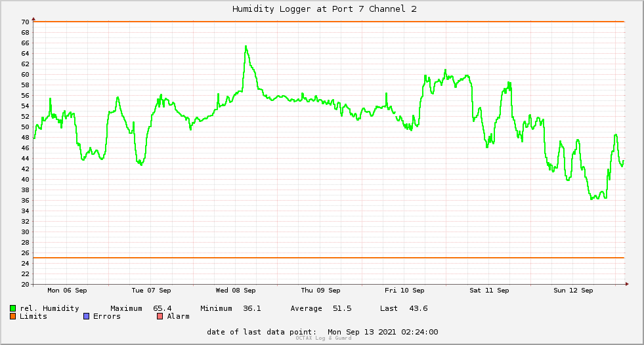Image resolution: width=644 pixels, height=345 pixels.
Task: Click the y-axis label 30
Action: tap(25, 232)
